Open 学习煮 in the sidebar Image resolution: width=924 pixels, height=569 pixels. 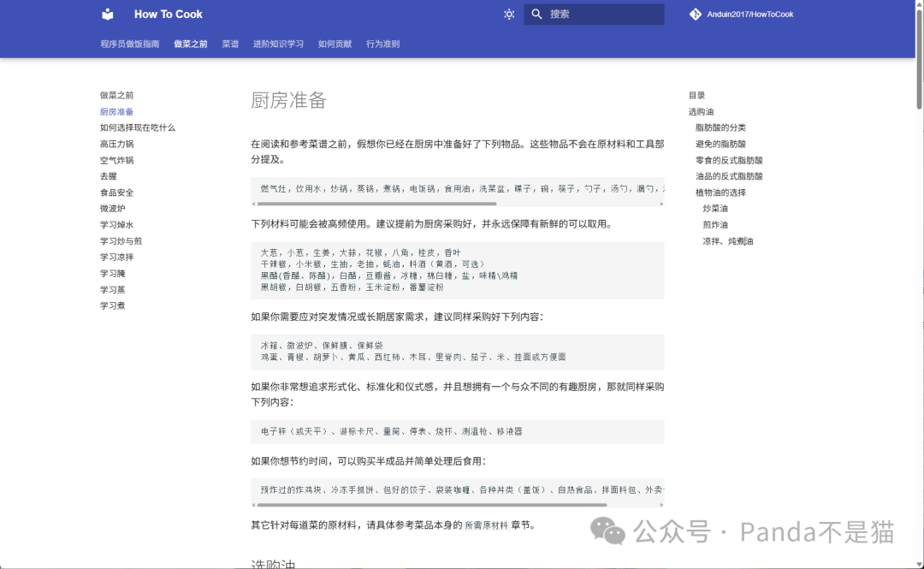tap(113, 305)
